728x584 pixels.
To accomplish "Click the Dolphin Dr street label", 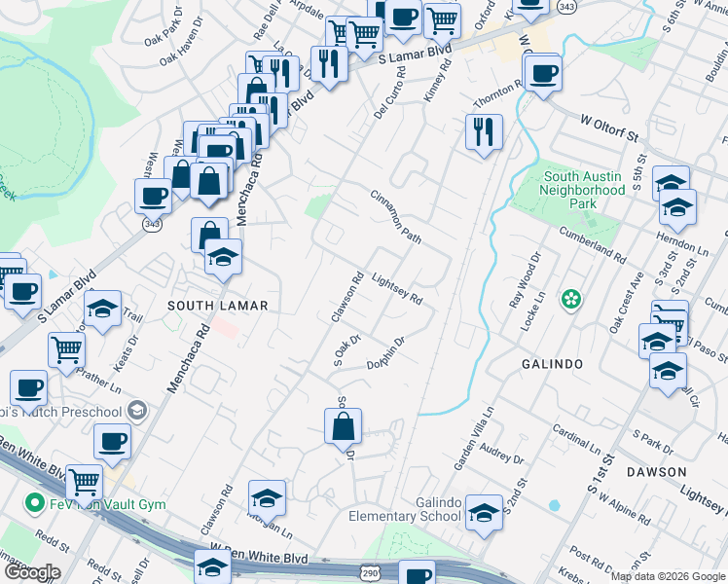I will 385,353.
